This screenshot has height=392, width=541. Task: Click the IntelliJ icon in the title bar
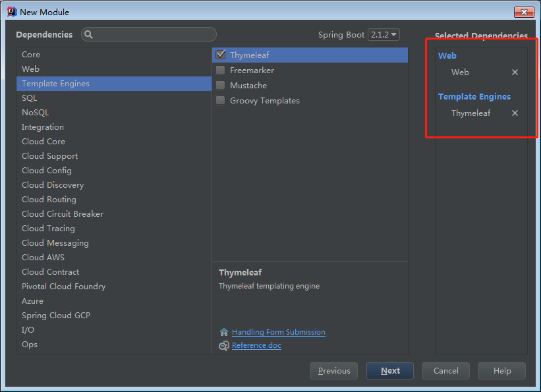tap(11, 12)
